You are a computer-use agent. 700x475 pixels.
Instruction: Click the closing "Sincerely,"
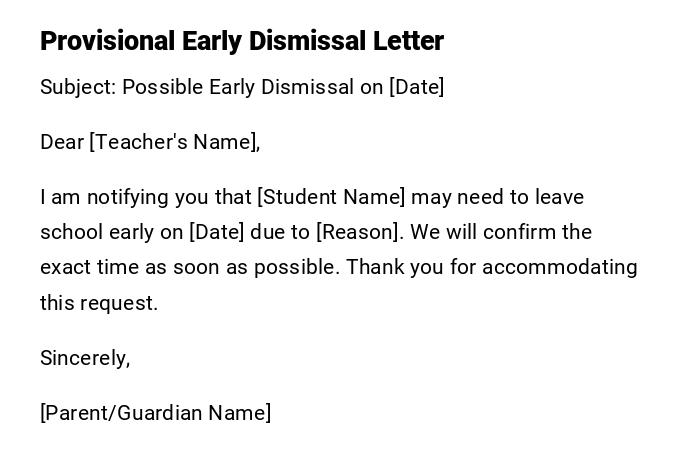coord(85,358)
